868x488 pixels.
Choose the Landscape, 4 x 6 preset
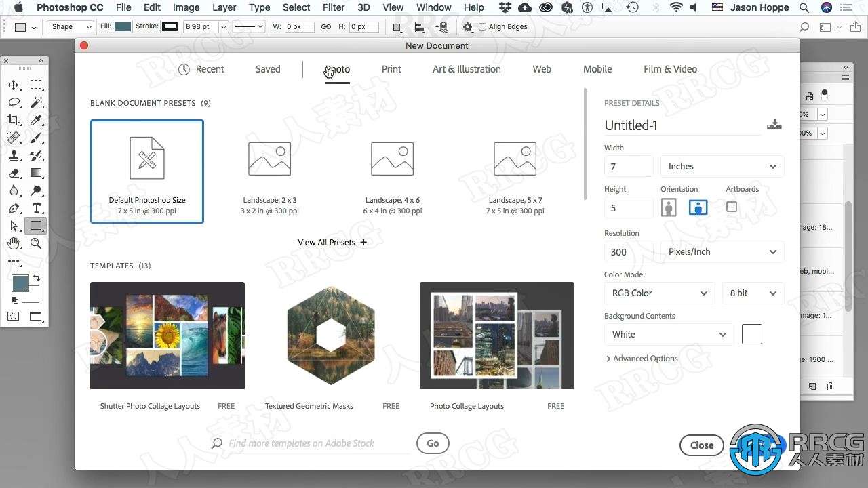click(x=393, y=172)
